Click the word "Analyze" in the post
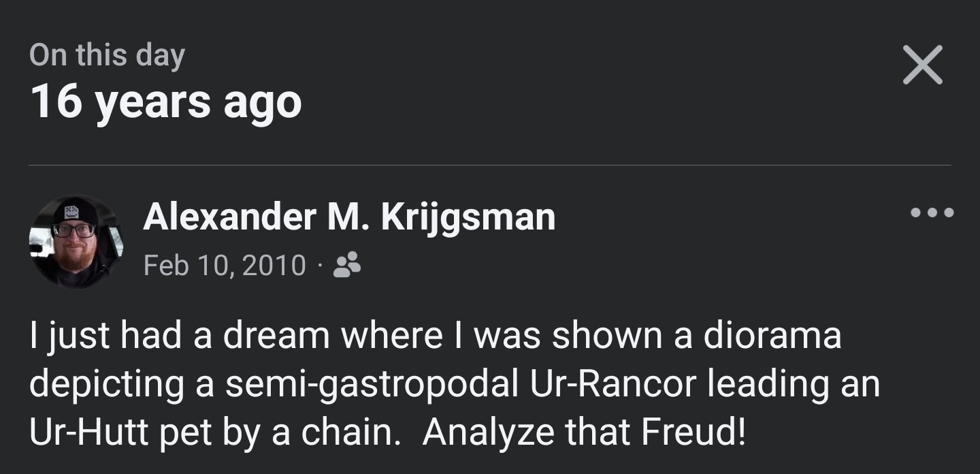 click(x=484, y=432)
